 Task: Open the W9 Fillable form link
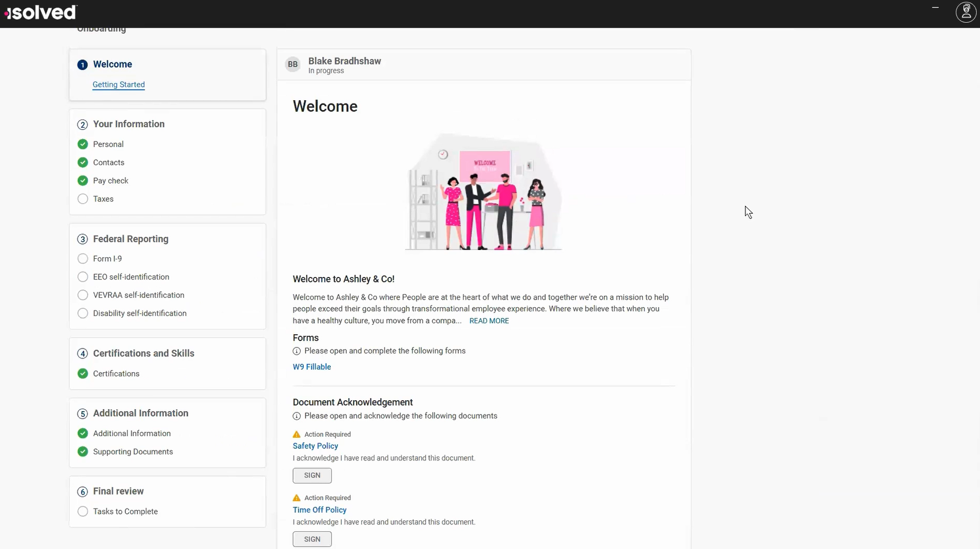(312, 367)
